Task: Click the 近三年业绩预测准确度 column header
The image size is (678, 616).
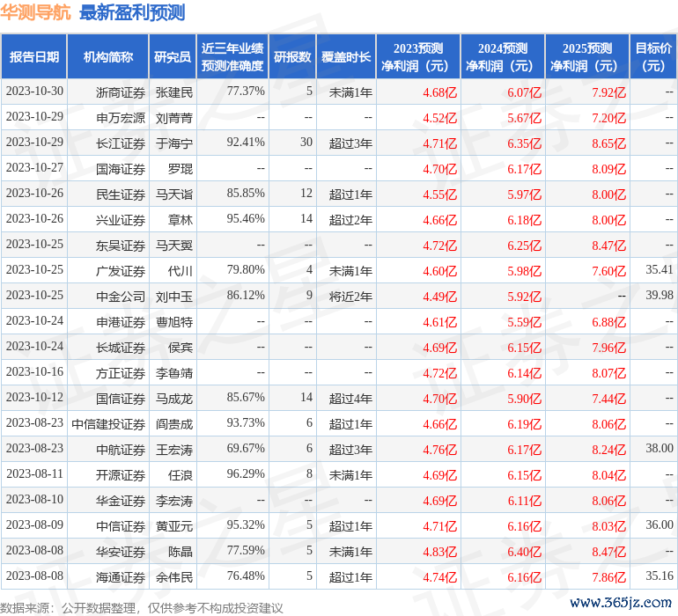Action: click(x=232, y=56)
